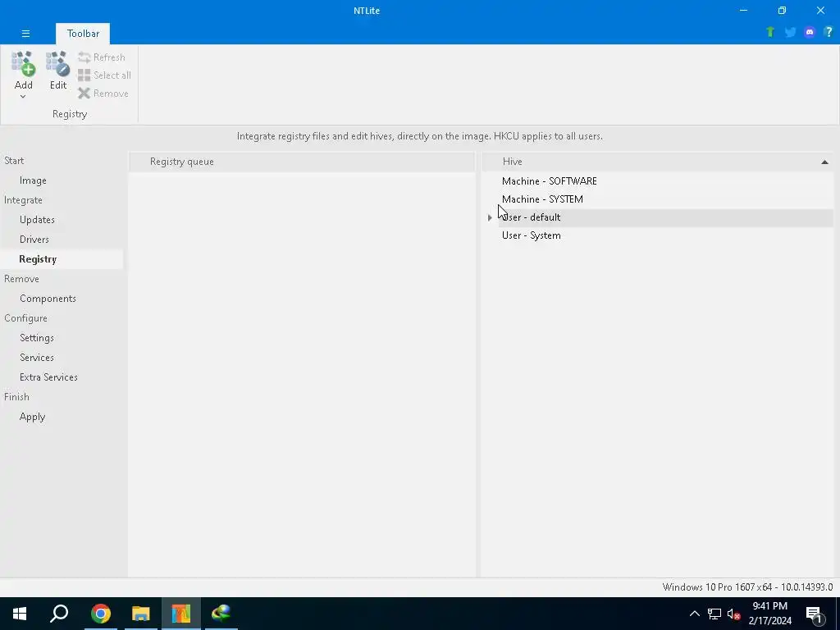Click the Integrate section label

click(x=23, y=200)
